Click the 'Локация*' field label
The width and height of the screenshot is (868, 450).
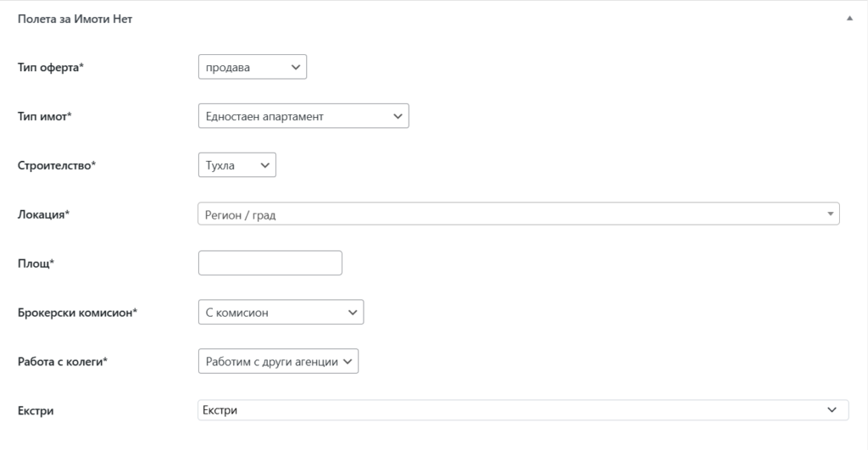(43, 214)
